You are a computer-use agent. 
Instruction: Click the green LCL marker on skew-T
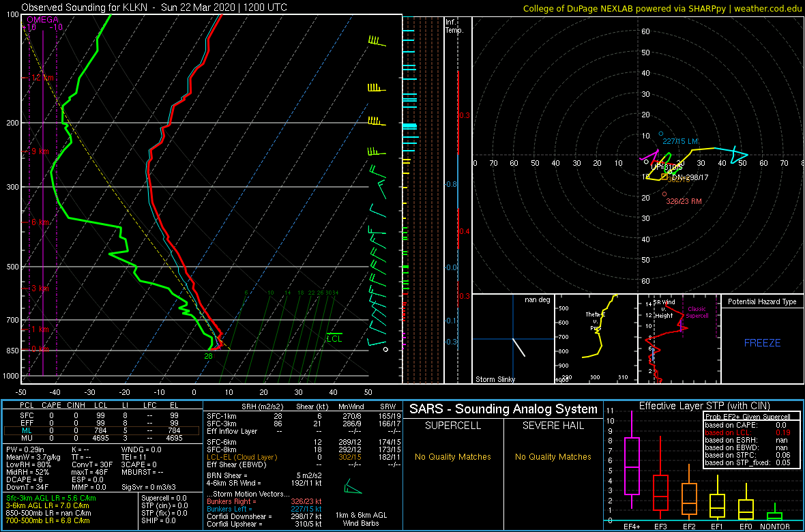334,338
